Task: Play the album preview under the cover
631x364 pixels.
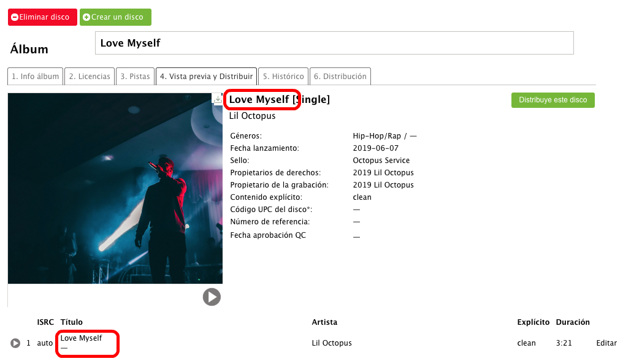Action: (x=212, y=297)
